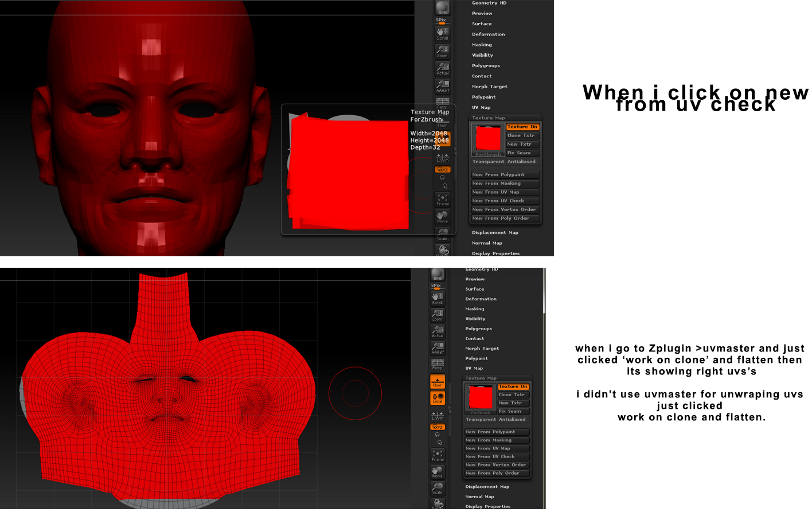Click the Z-axis rotation icon in the lower screenshot
812x516 pixels.
pyautogui.click(x=440, y=443)
